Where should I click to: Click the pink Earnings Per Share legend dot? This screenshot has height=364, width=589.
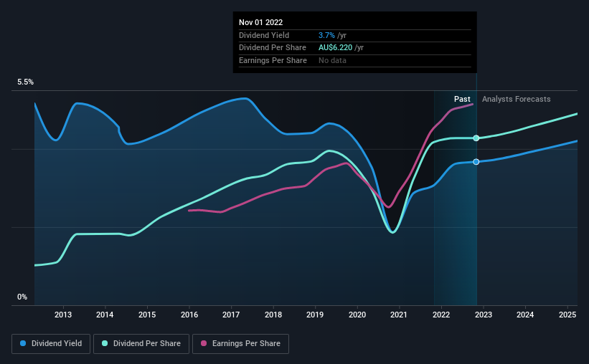[x=204, y=343]
